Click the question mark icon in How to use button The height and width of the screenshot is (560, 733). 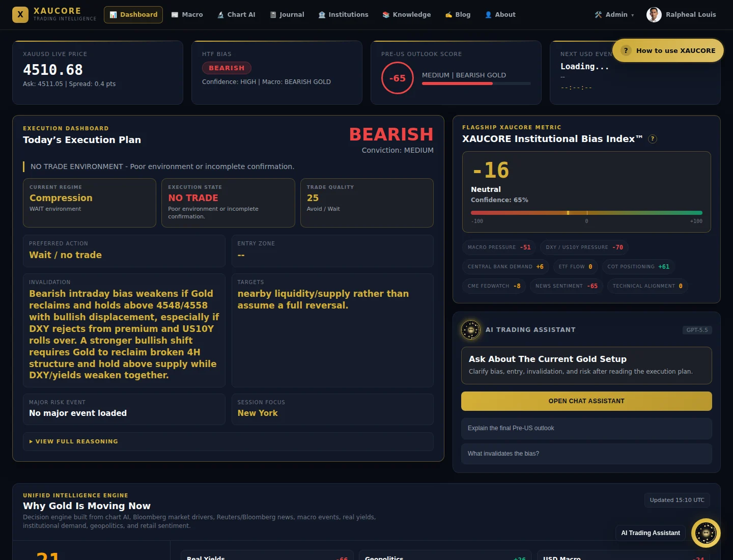coord(626,50)
